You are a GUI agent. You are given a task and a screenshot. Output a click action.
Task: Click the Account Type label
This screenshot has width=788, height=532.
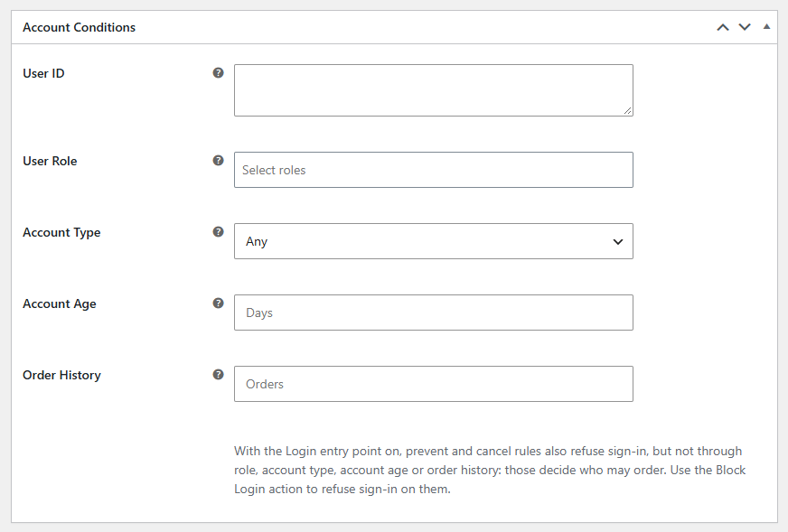click(61, 233)
